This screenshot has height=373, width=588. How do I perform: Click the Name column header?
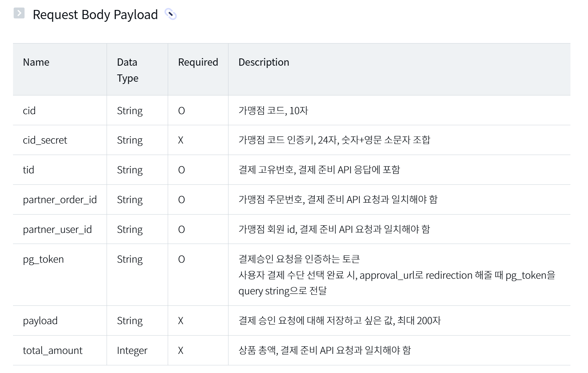click(x=36, y=62)
